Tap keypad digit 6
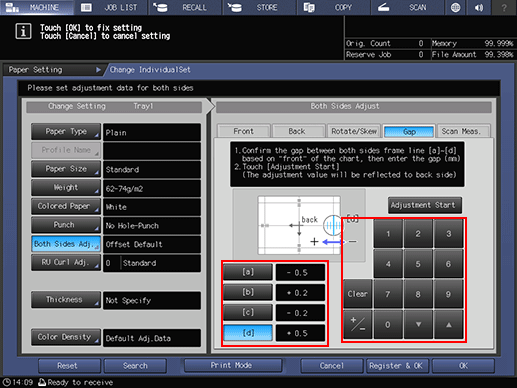The height and width of the screenshot is (388, 517). click(x=448, y=264)
